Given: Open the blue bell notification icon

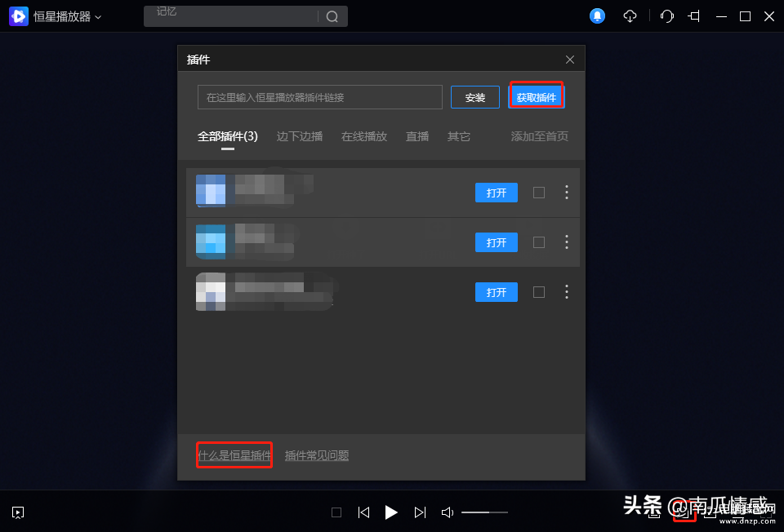Looking at the screenshot, I should [x=597, y=16].
